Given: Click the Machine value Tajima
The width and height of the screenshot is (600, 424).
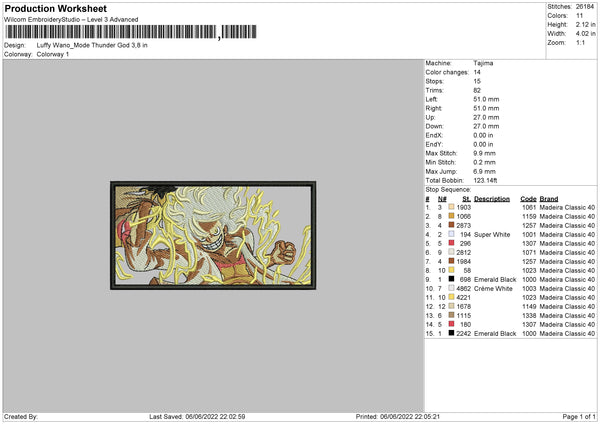Looking at the screenshot, I should pyautogui.click(x=483, y=63).
